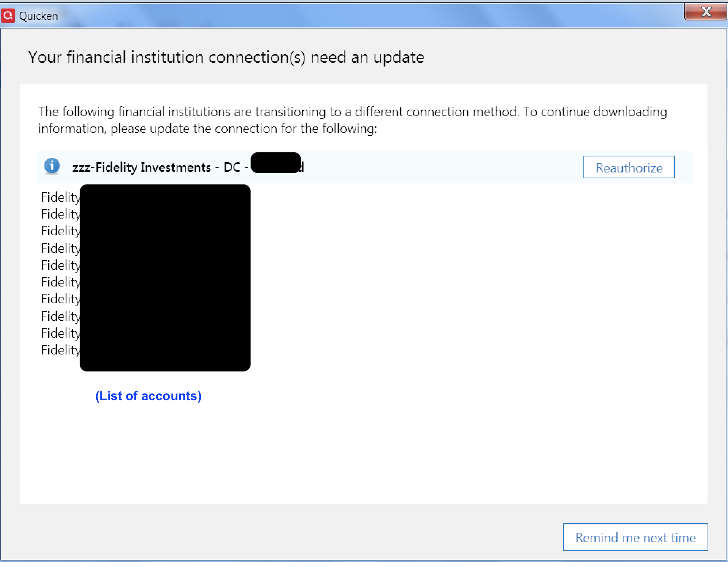Select the ninth Fidelity account in list

pos(61,333)
